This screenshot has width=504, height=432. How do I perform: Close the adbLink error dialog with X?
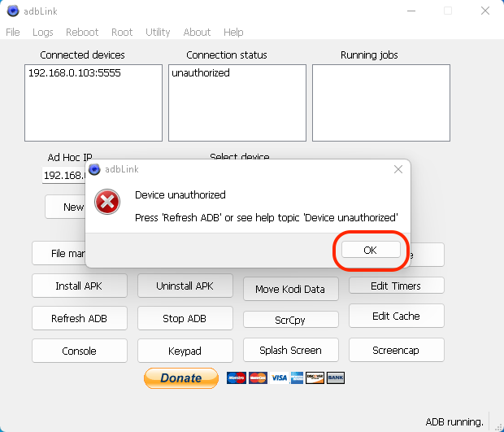point(398,169)
